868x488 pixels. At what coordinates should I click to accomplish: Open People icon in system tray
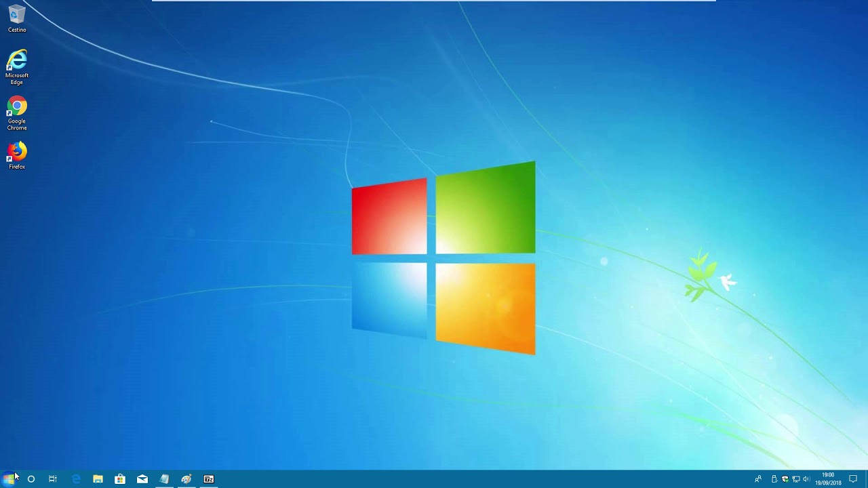[758, 479]
